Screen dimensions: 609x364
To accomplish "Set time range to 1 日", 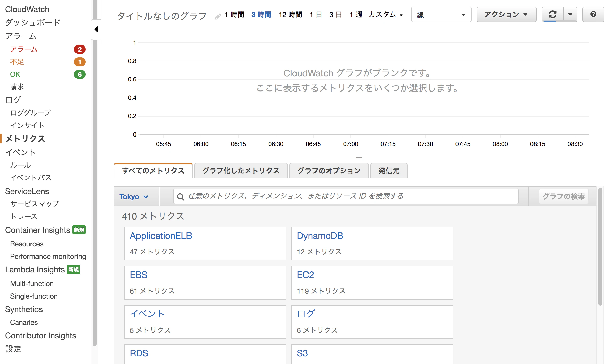I will pyautogui.click(x=316, y=15).
